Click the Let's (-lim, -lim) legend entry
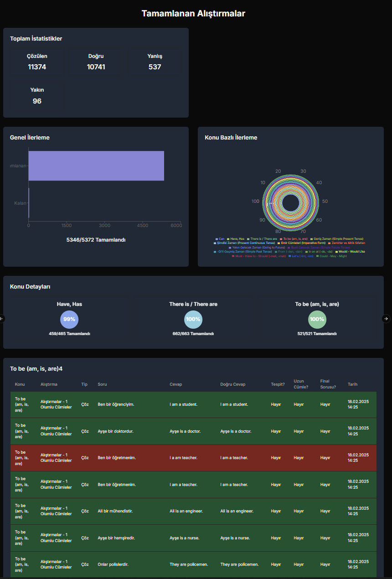Viewport: 392px width, 579px height. pyautogui.click(x=301, y=256)
